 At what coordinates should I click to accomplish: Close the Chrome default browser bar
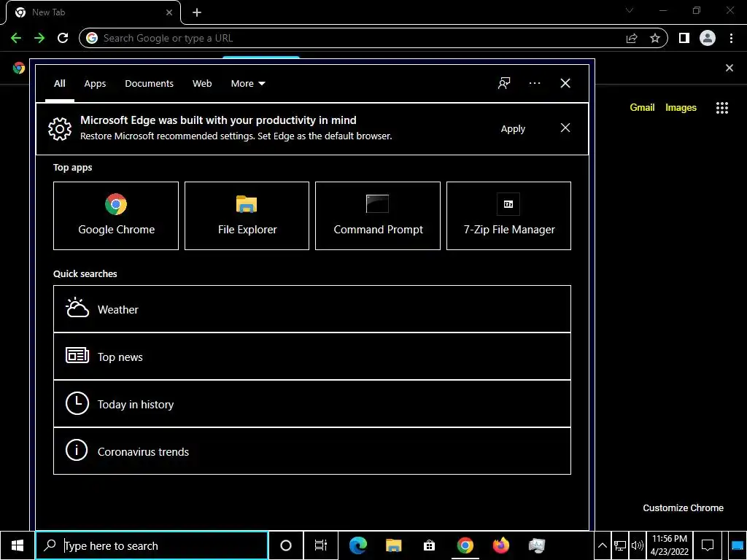pos(729,68)
